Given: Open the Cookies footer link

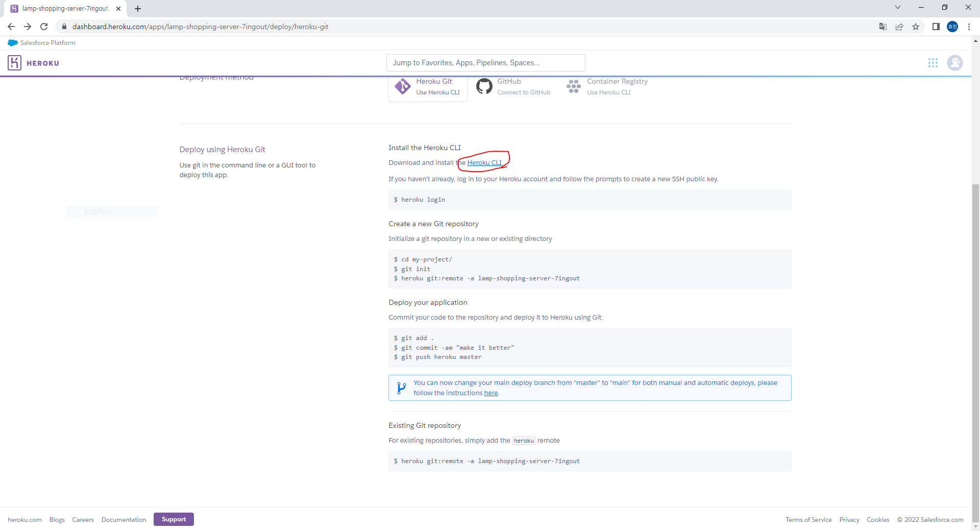Looking at the screenshot, I should click(x=878, y=520).
